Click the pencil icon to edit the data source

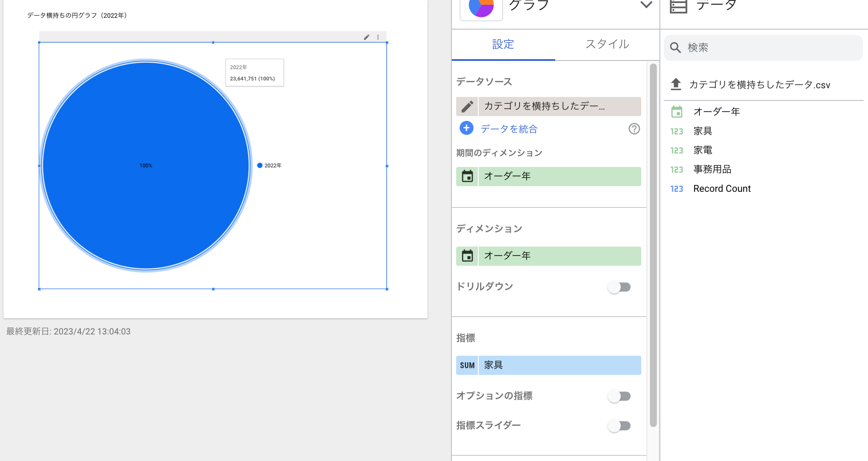[467, 107]
